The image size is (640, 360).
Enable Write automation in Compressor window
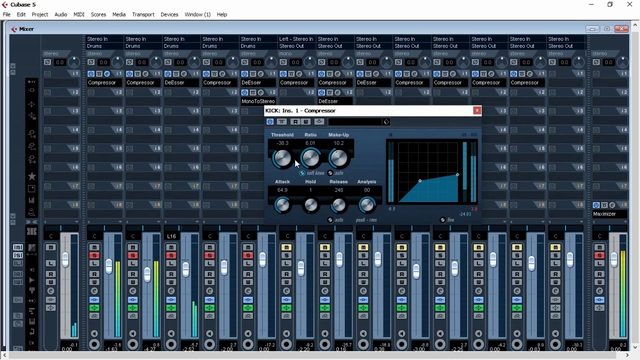click(306, 122)
